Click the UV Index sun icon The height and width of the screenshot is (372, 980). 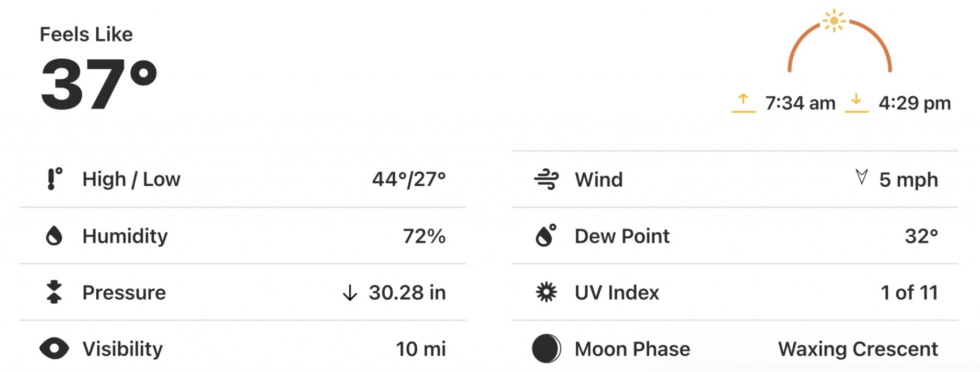(x=546, y=292)
